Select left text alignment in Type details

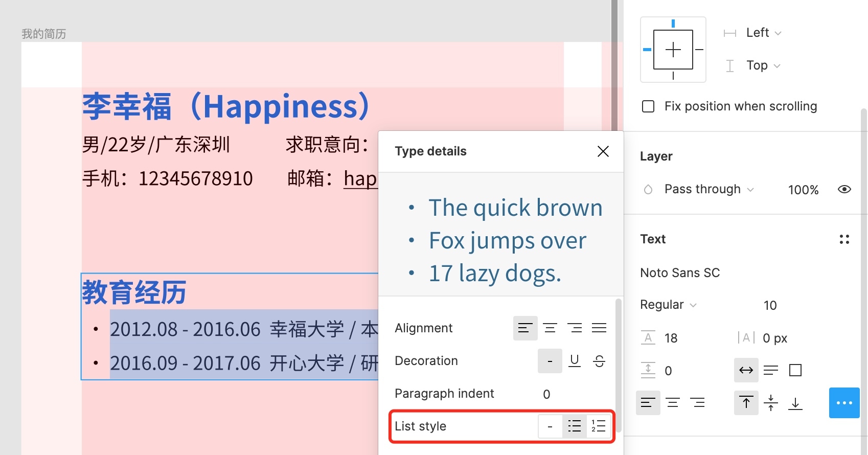[526, 328]
